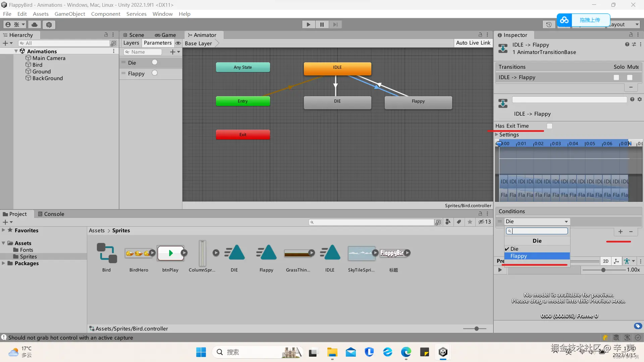Click the Auto Live Link button

[x=473, y=43]
